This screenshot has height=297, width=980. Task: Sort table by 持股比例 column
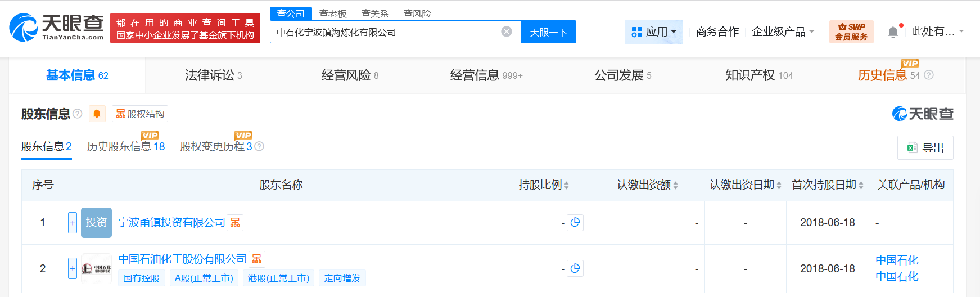[544, 185]
